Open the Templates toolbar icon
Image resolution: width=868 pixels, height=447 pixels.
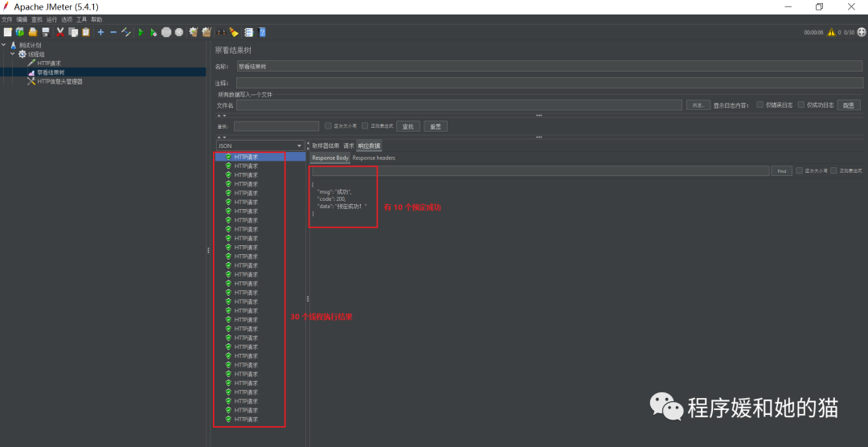pos(20,32)
